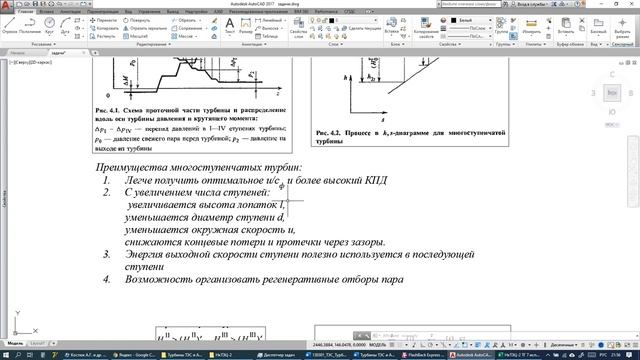The height and width of the screenshot is (360, 640).
Task: Expand the Свойства panel
Action: point(450,44)
